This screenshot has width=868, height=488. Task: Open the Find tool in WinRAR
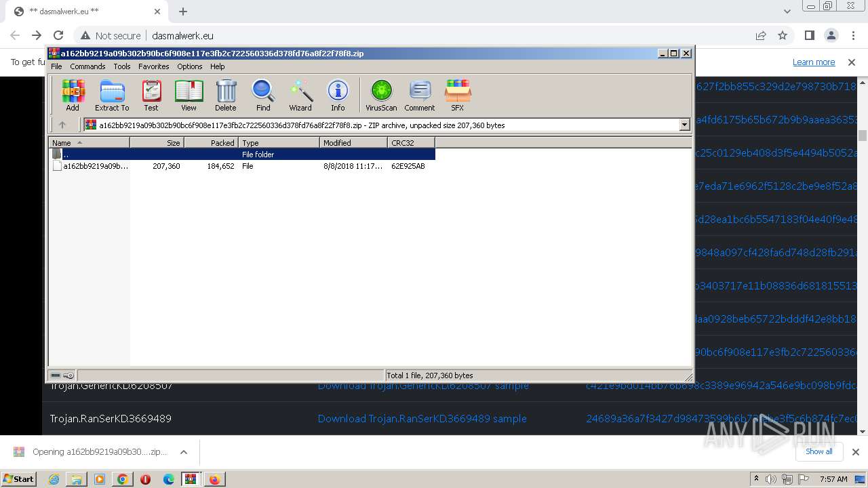(x=263, y=95)
